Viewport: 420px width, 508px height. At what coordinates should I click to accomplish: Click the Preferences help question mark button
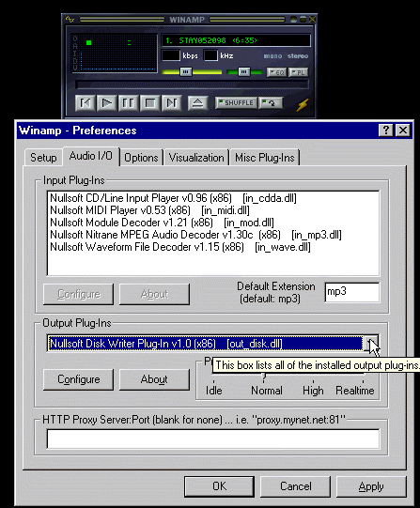[x=386, y=131]
